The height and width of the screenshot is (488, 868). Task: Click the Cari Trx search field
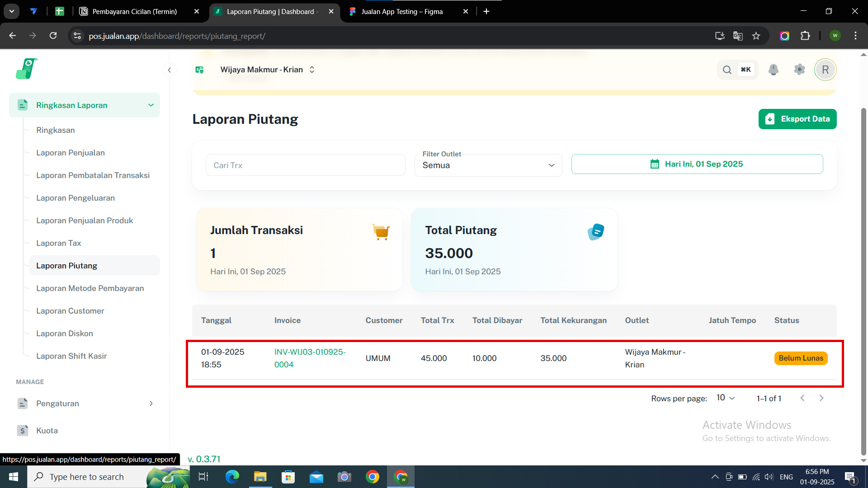click(x=305, y=165)
